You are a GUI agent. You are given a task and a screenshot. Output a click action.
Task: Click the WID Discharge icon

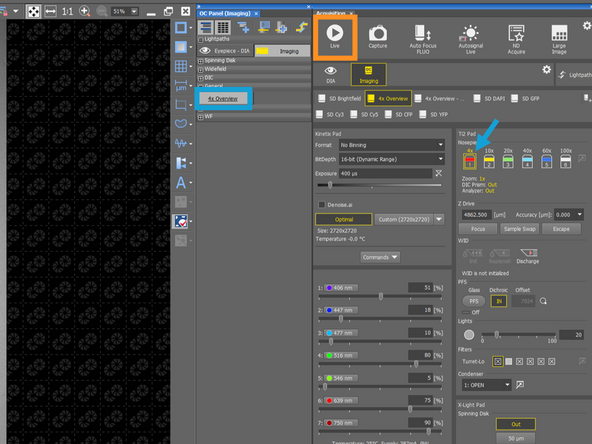[528, 256]
